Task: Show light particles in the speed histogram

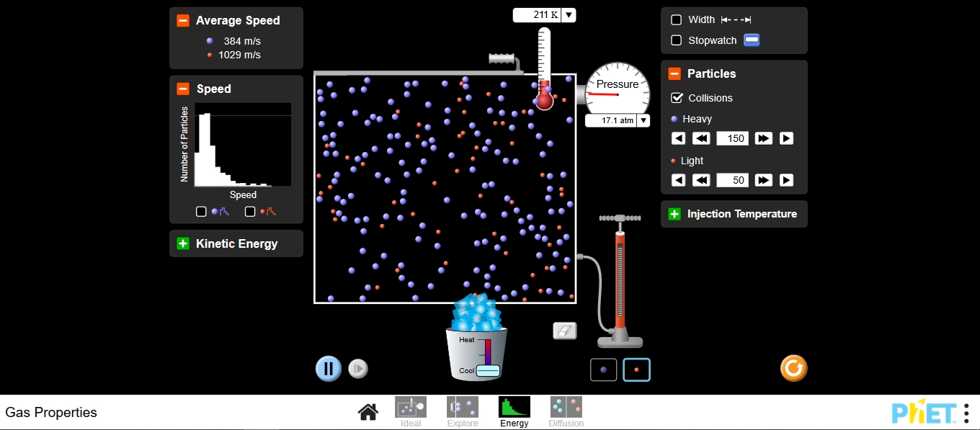Action: tap(250, 212)
